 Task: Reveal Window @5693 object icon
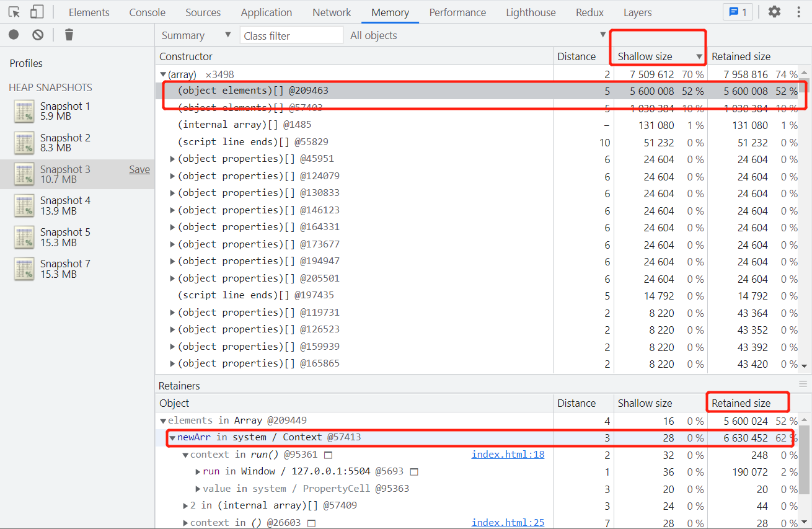coord(414,472)
